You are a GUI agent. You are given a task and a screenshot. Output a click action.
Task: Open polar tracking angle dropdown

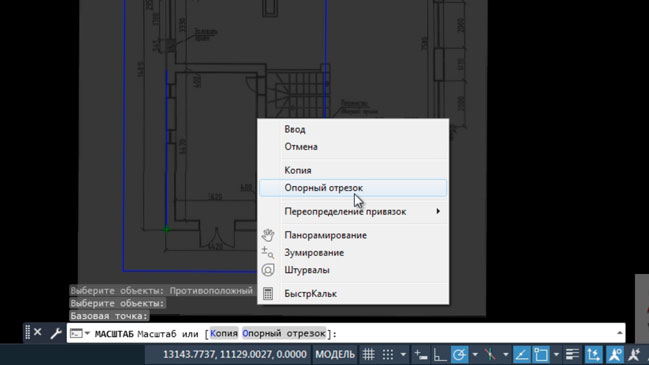475,354
